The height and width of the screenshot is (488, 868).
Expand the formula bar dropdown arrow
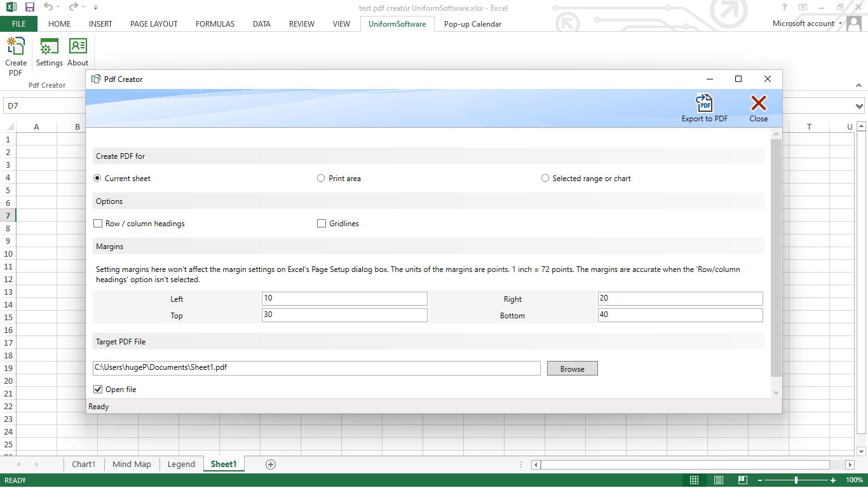pyautogui.click(x=860, y=106)
